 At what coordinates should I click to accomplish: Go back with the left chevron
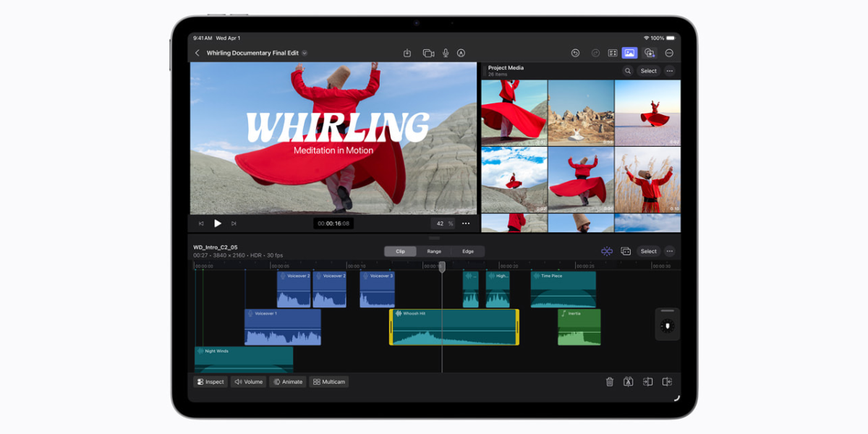point(197,53)
